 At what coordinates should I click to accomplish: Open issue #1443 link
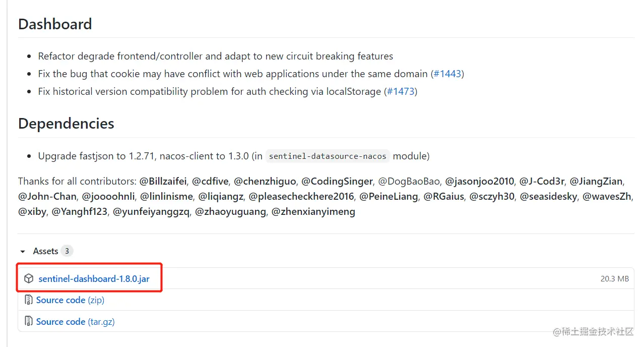point(447,74)
